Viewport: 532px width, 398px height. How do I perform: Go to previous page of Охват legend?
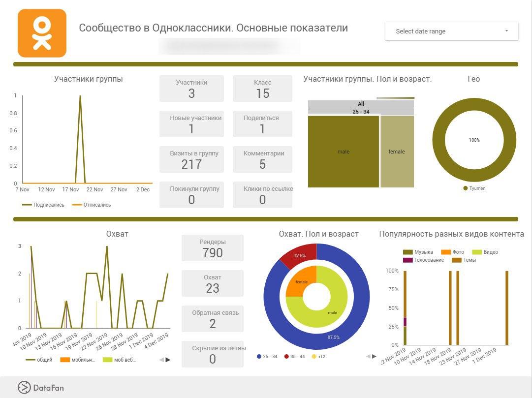coord(161,360)
